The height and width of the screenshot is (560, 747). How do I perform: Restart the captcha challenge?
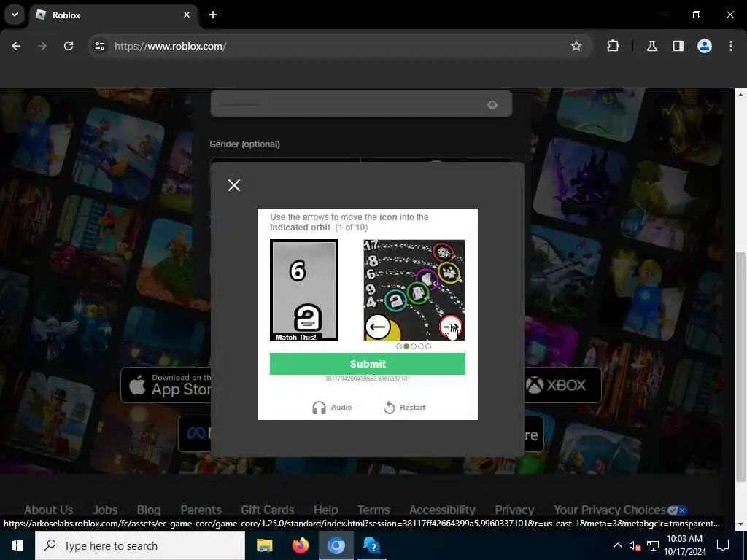click(404, 408)
